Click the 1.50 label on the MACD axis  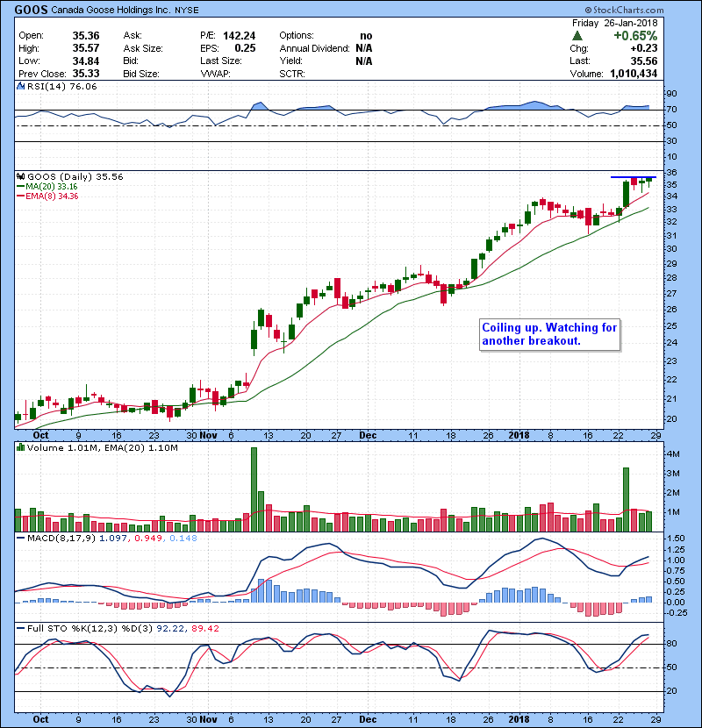click(x=676, y=539)
